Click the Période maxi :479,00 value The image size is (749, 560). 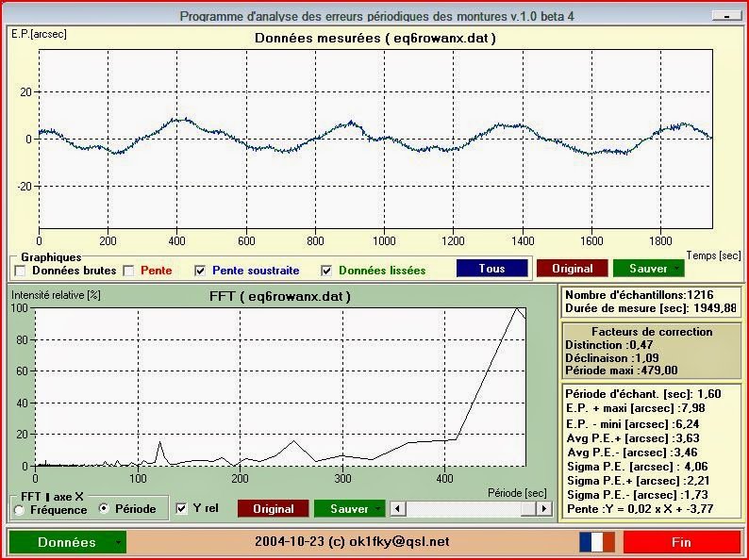point(622,371)
